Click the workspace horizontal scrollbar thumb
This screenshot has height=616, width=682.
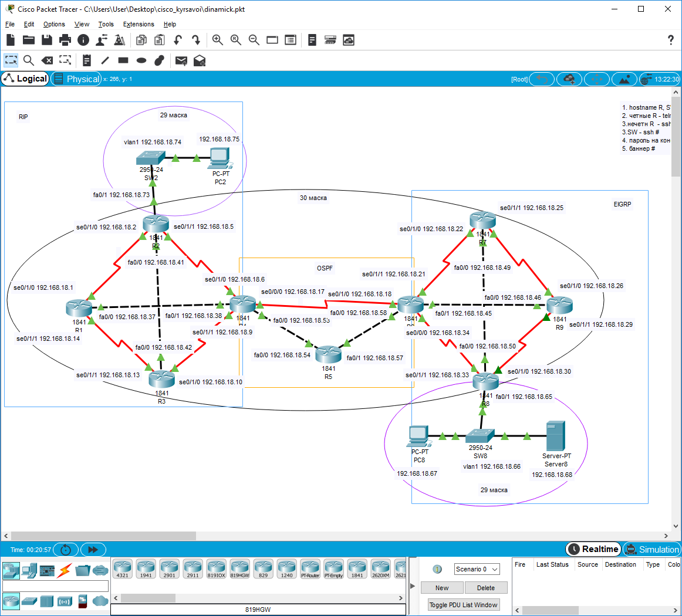[103, 536]
